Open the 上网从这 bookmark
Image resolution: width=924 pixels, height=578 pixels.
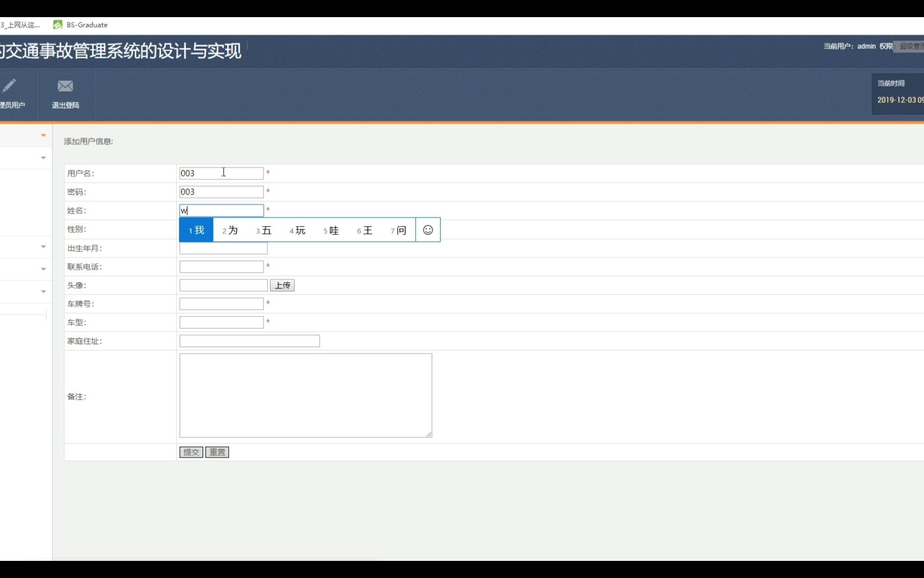pos(20,25)
